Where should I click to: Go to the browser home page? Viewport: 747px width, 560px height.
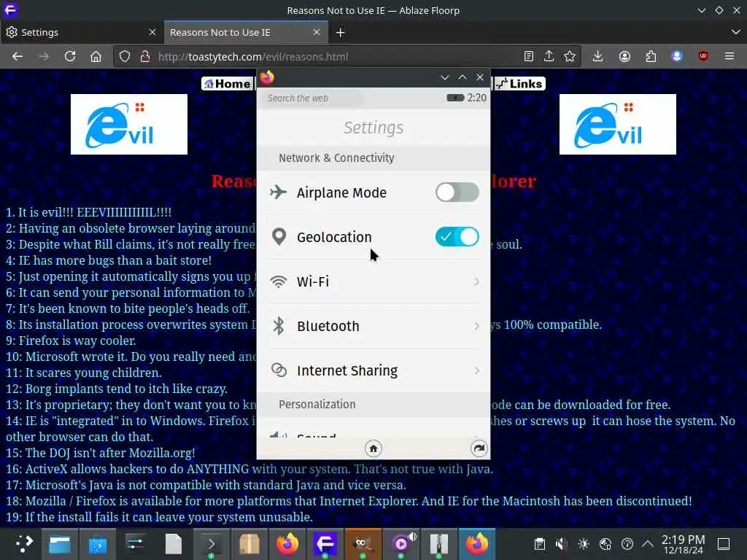point(96,57)
